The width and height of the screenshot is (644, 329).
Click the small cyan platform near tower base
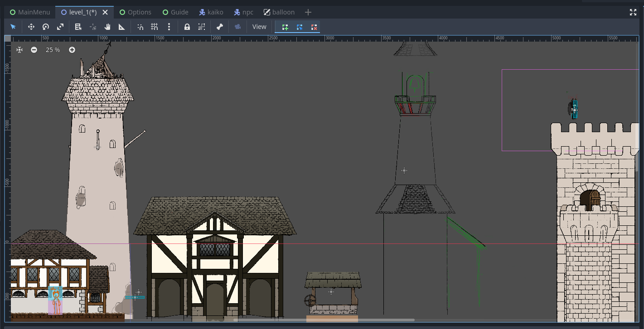pos(135,297)
